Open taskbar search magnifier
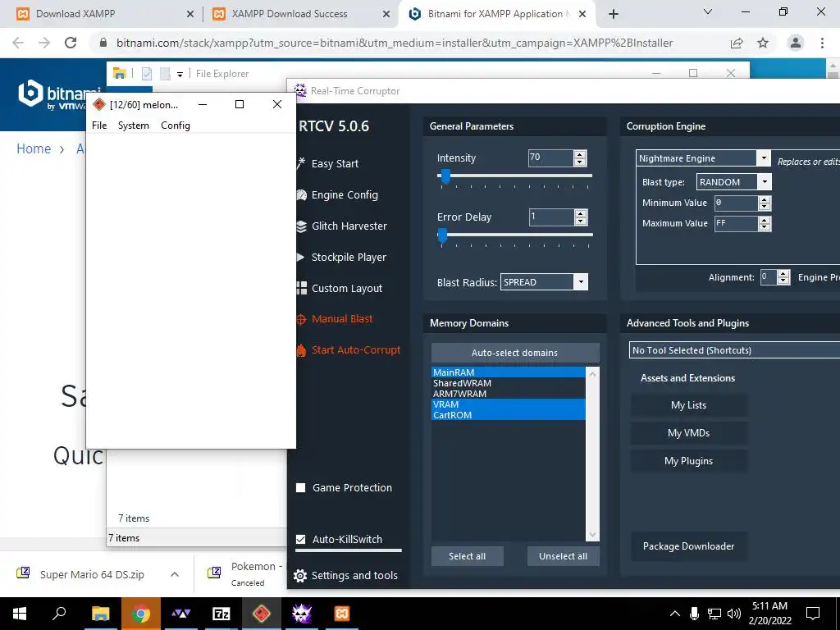This screenshot has width=840, height=630. [x=59, y=613]
